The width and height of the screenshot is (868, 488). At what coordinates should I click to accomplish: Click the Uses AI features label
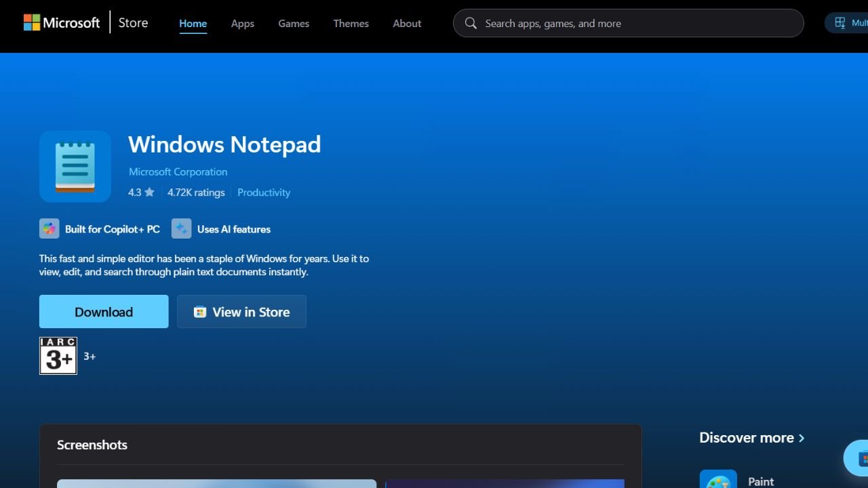(234, 229)
